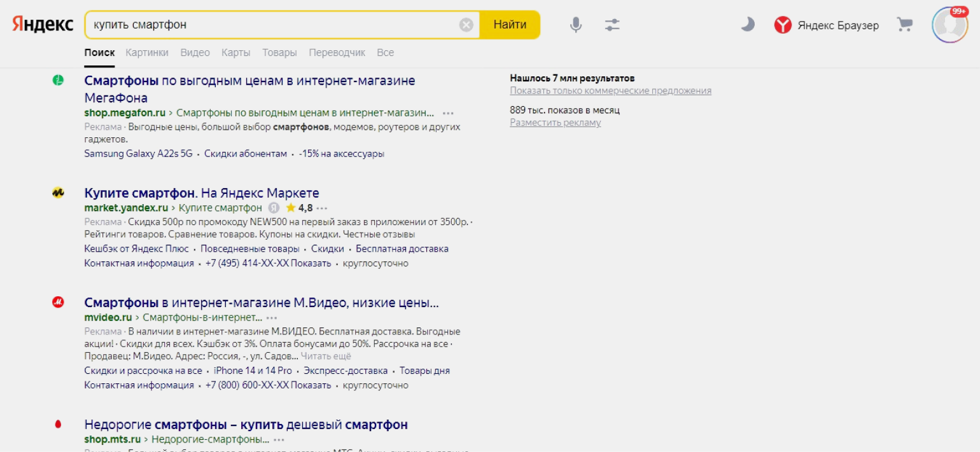Open the shop.mts.ru domain link
The height and width of the screenshot is (452, 980).
coord(112,439)
